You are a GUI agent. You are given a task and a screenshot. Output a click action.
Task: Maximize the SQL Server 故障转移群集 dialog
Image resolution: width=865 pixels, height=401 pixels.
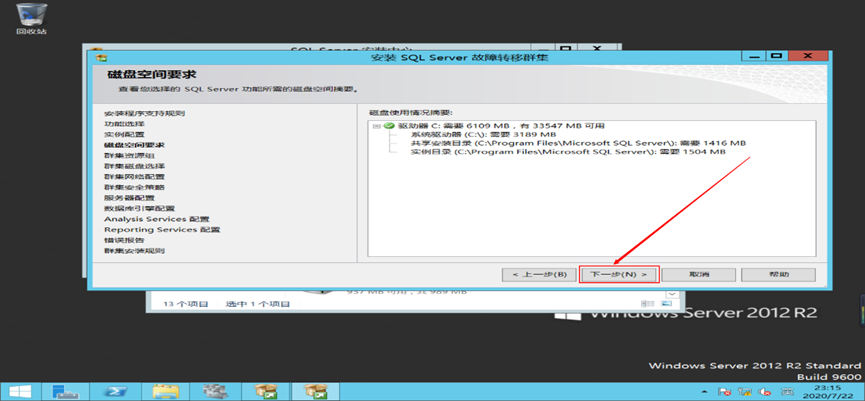777,56
